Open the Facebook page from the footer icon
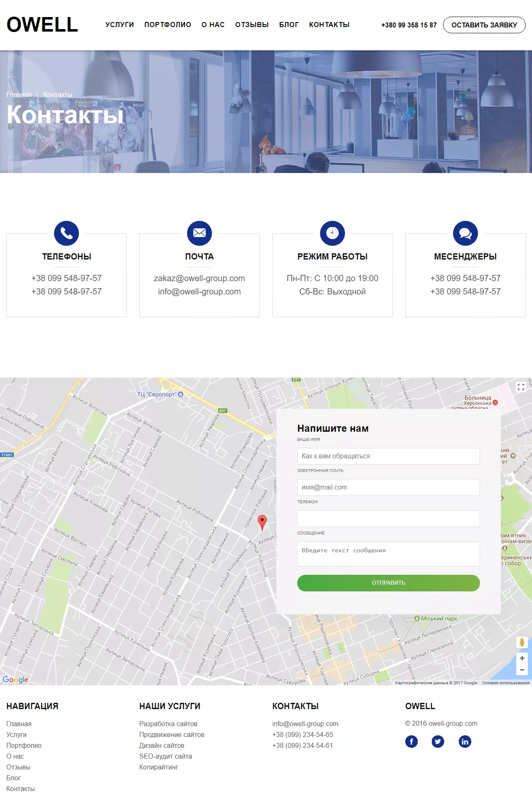Viewport: 532px width, 811px height. (x=411, y=742)
